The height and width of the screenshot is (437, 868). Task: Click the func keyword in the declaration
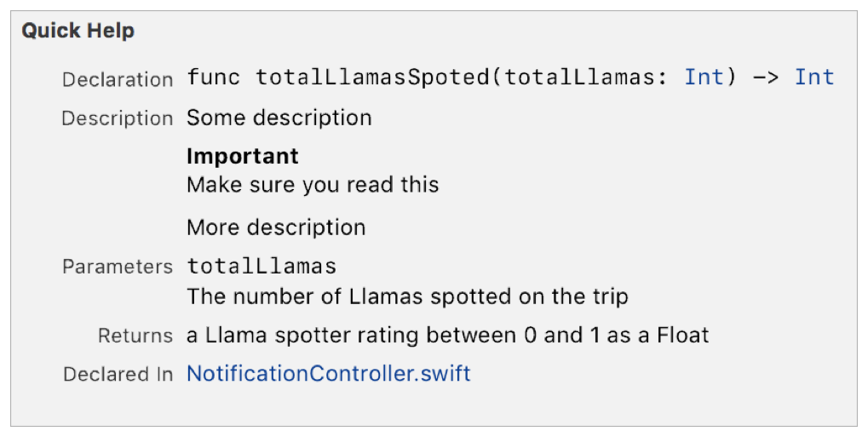coord(214,78)
